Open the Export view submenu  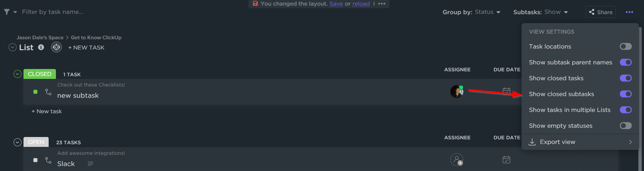point(580,142)
